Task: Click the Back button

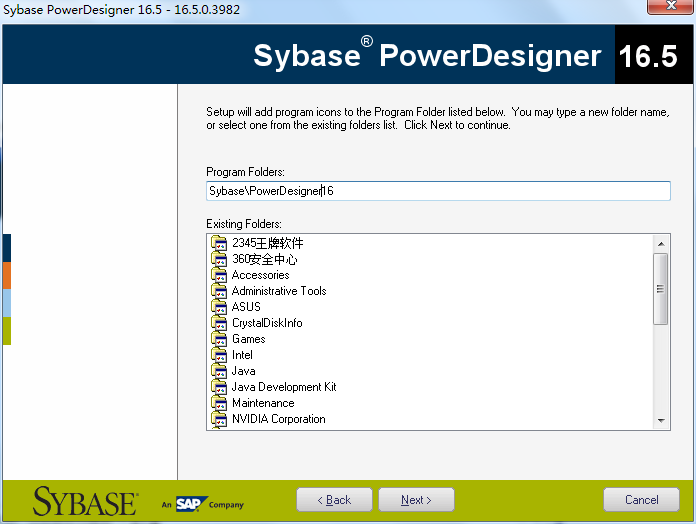Action: (334, 500)
